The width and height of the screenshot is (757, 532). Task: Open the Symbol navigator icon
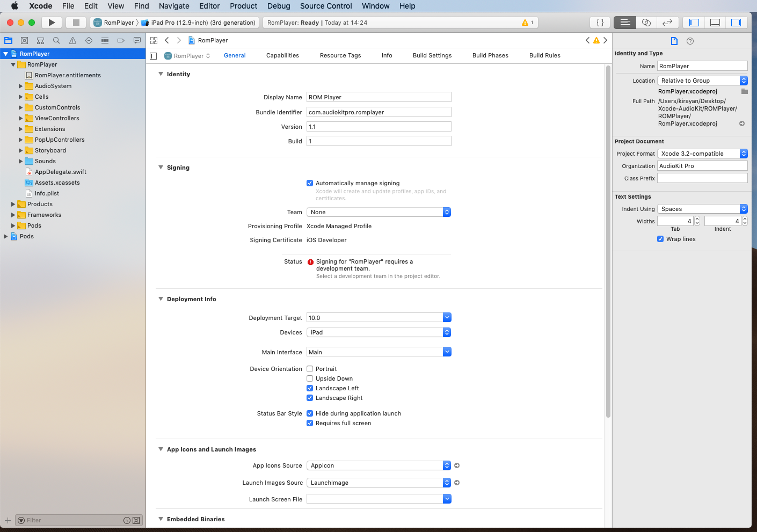tap(40, 40)
